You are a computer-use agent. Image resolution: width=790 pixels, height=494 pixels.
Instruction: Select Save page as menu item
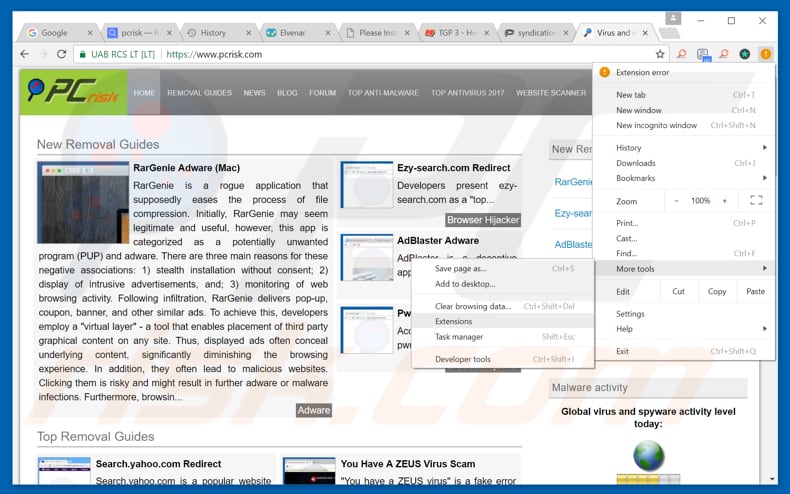point(503,269)
